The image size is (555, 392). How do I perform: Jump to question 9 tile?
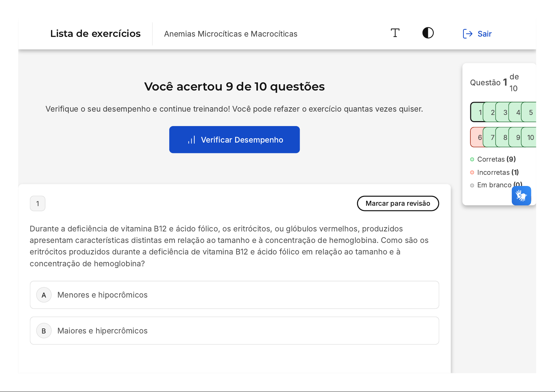click(x=517, y=138)
